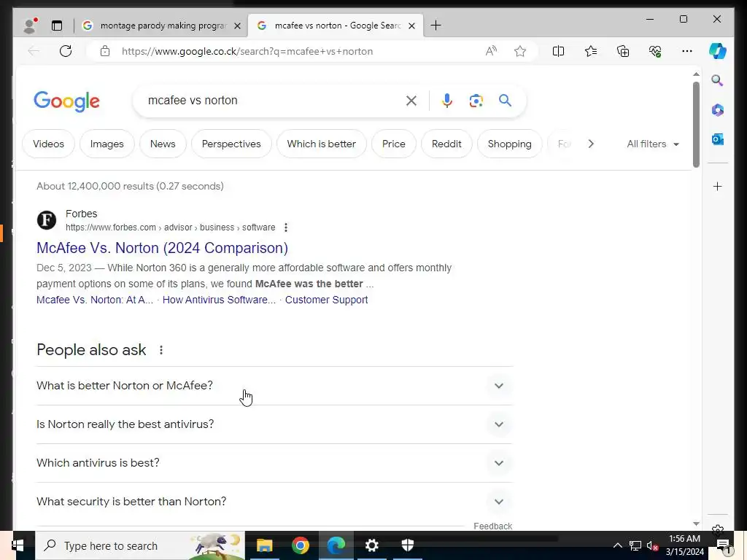Select the Shopping filter chip

coord(509,144)
